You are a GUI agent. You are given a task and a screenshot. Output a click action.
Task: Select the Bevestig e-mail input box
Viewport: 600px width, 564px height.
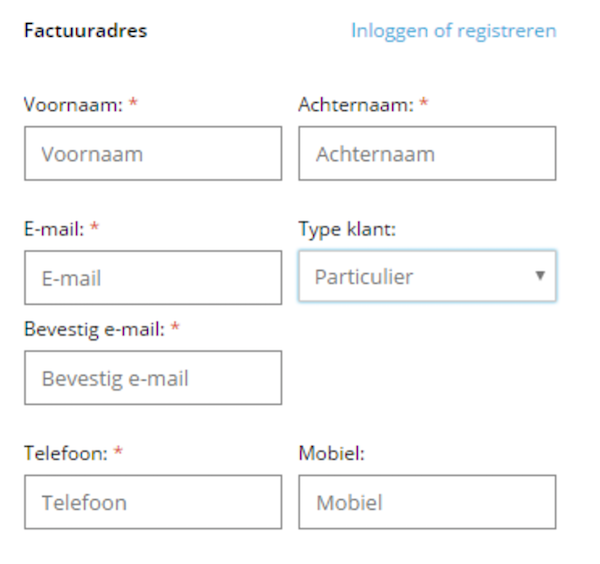coord(153,378)
